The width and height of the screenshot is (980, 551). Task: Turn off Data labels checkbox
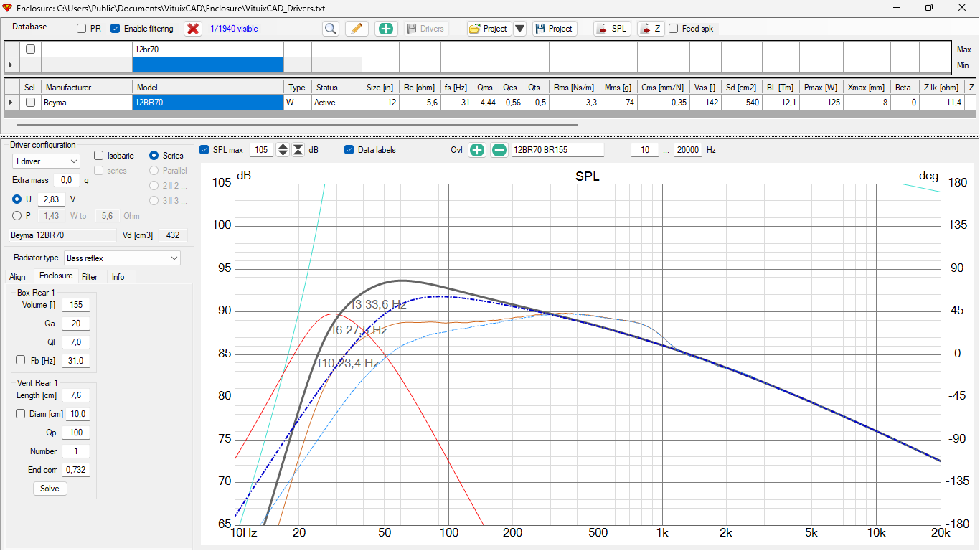tap(349, 150)
